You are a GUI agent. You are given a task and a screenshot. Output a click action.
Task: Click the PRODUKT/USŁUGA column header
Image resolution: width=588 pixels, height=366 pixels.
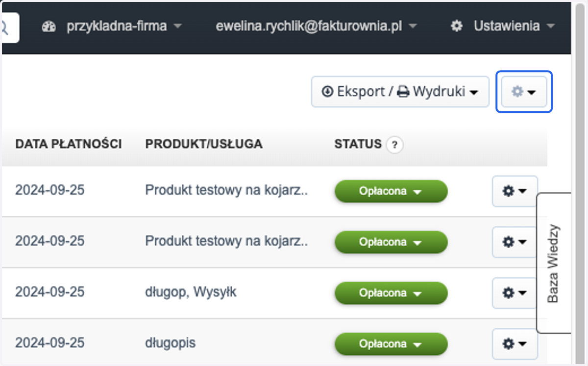point(204,144)
